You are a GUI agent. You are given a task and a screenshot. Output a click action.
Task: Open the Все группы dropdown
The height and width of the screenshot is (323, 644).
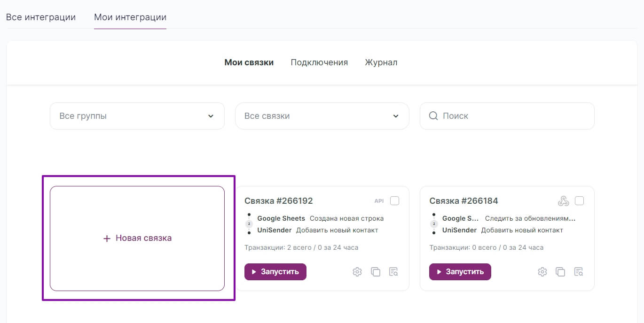point(137,116)
